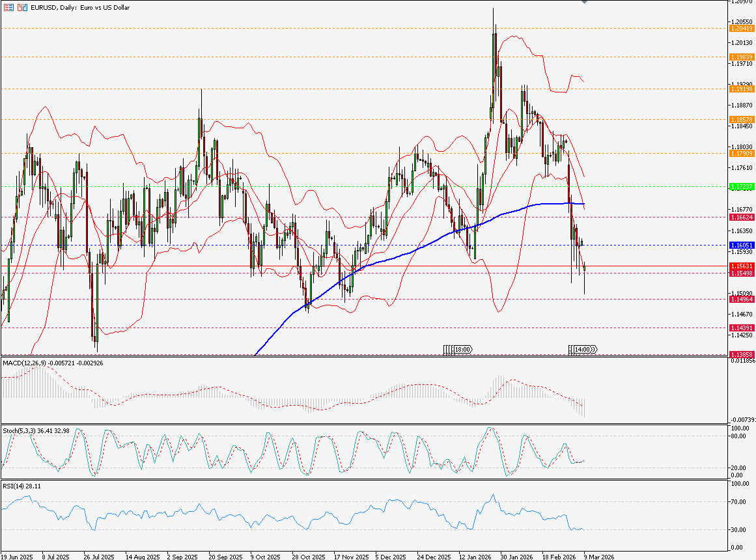Click the orange 1.19198 level tag
The width and height of the screenshot is (756, 560).
(x=742, y=89)
